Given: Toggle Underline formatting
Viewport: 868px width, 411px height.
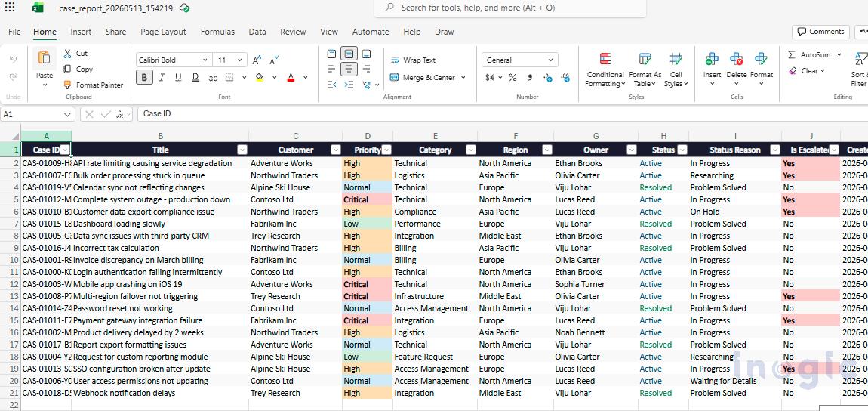Looking at the screenshot, I should tap(178, 78).
